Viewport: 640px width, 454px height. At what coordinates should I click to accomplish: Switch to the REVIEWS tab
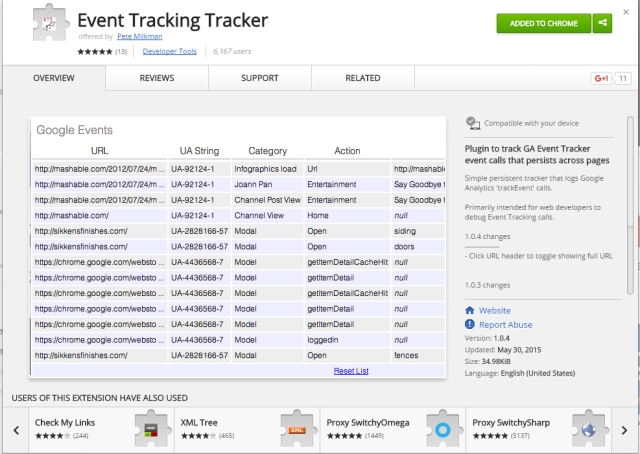[x=157, y=78]
